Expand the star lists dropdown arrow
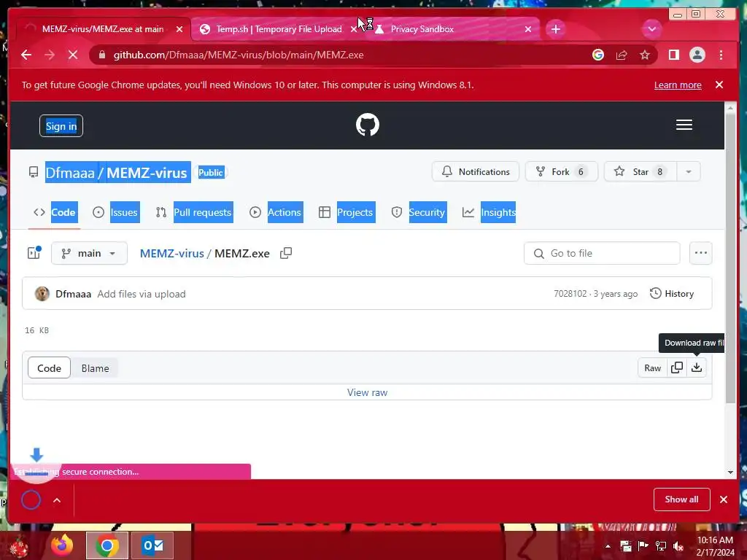Screen dimensions: 747x560 (x=689, y=172)
